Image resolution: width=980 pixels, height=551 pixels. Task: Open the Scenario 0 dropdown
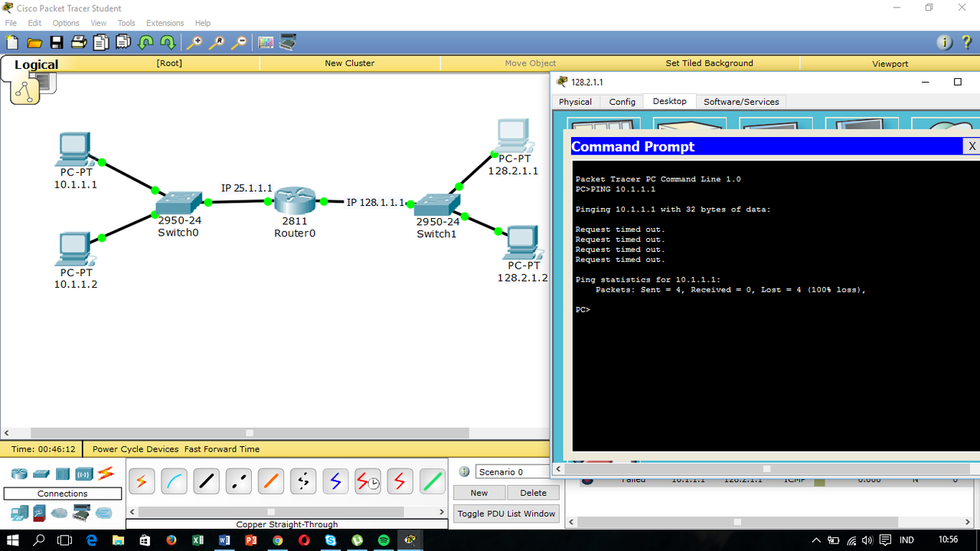pos(512,471)
